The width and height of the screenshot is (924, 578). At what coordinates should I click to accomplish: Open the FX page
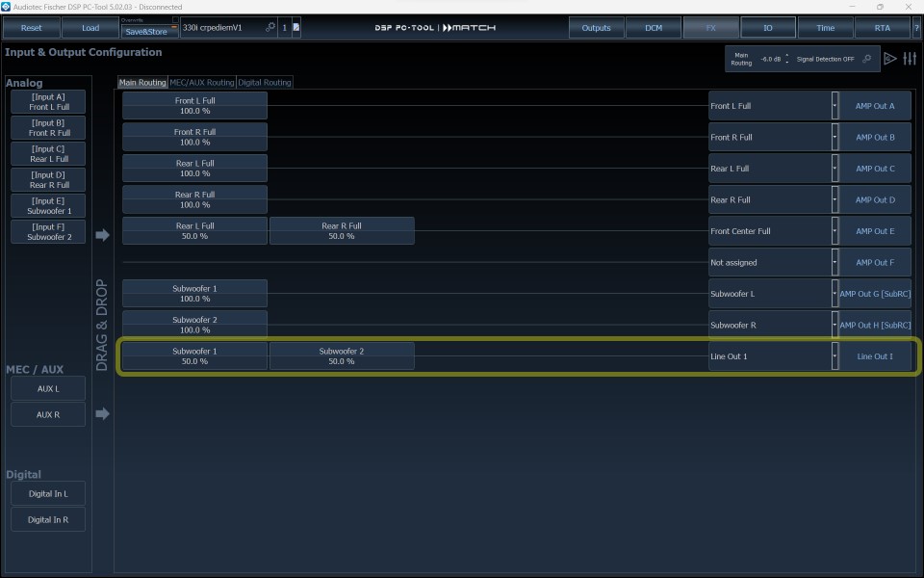(710, 28)
